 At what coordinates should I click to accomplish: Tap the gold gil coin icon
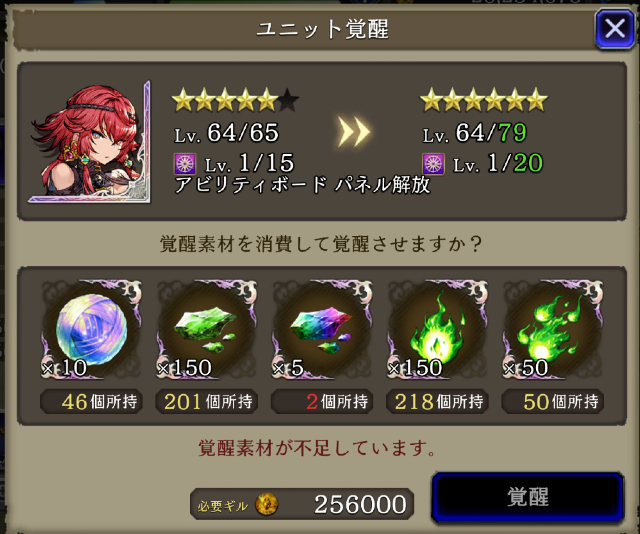click(267, 504)
